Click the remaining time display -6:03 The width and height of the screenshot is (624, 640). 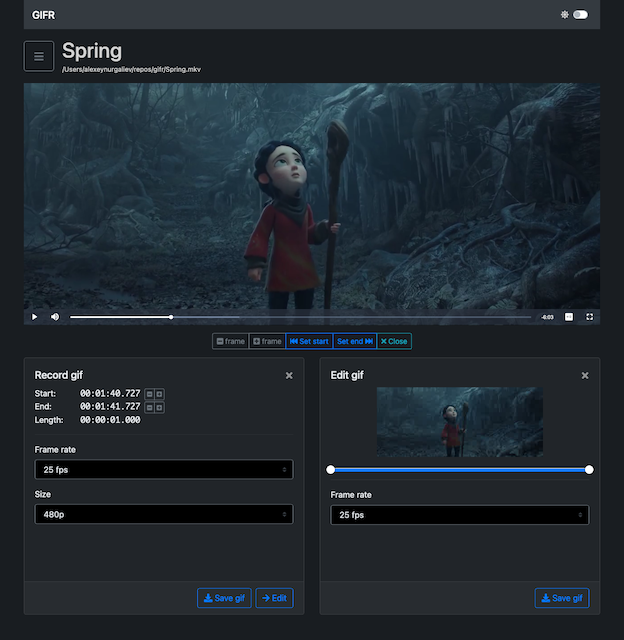click(x=547, y=317)
